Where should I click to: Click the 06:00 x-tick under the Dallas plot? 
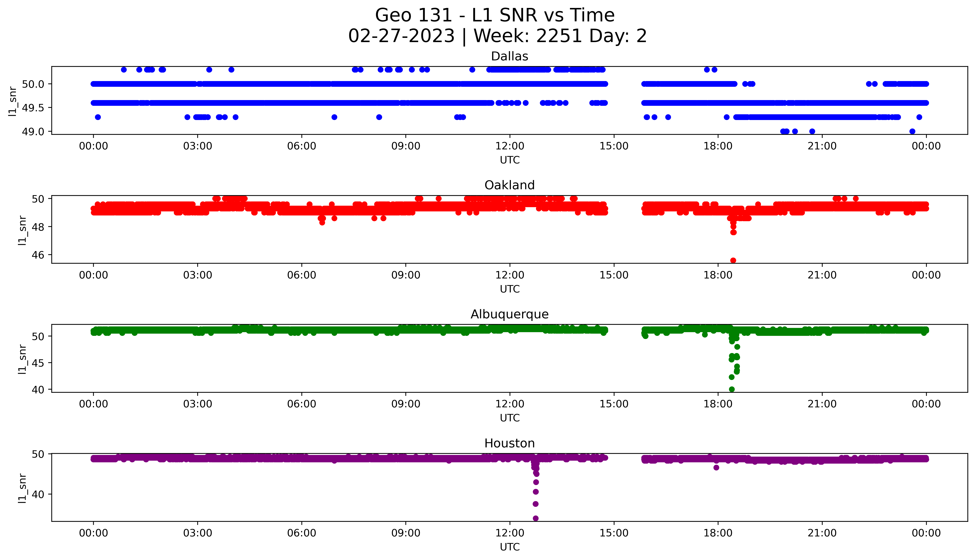coord(302,146)
